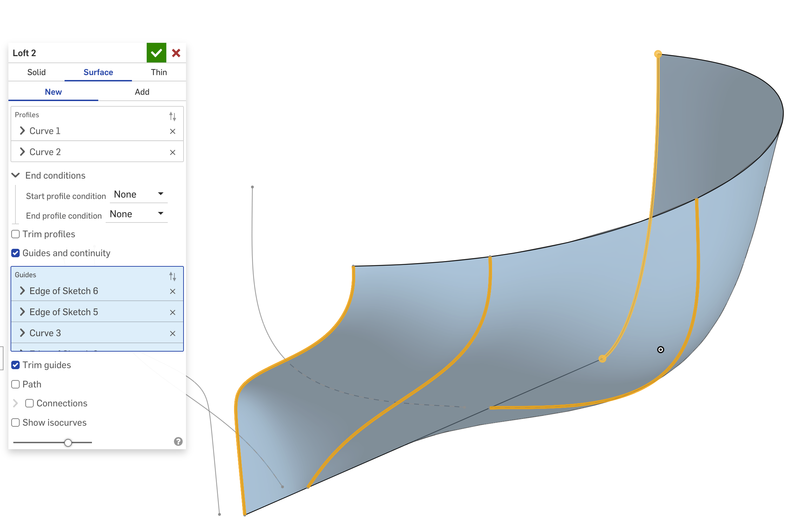
Task: Remove Curve 2 from Profiles
Action: (172, 152)
